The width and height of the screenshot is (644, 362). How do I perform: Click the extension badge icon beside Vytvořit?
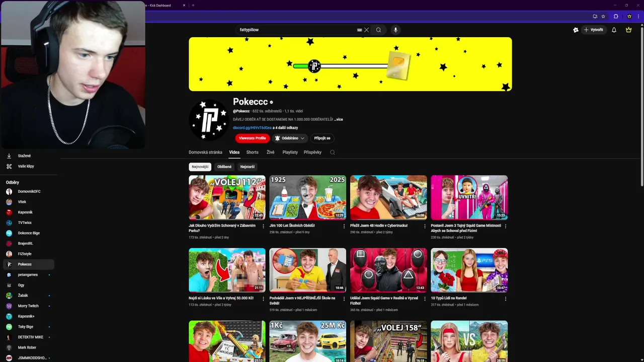click(x=576, y=30)
